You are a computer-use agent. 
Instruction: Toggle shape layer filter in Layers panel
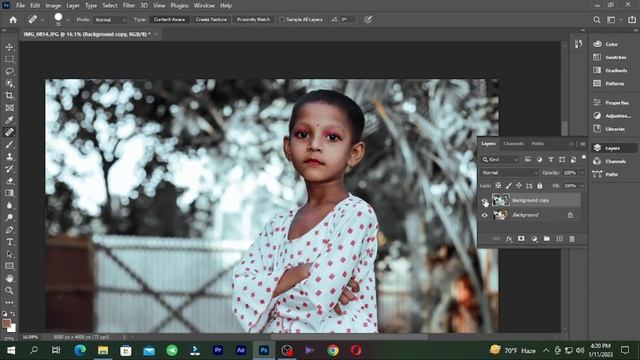click(x=562, y=160)
